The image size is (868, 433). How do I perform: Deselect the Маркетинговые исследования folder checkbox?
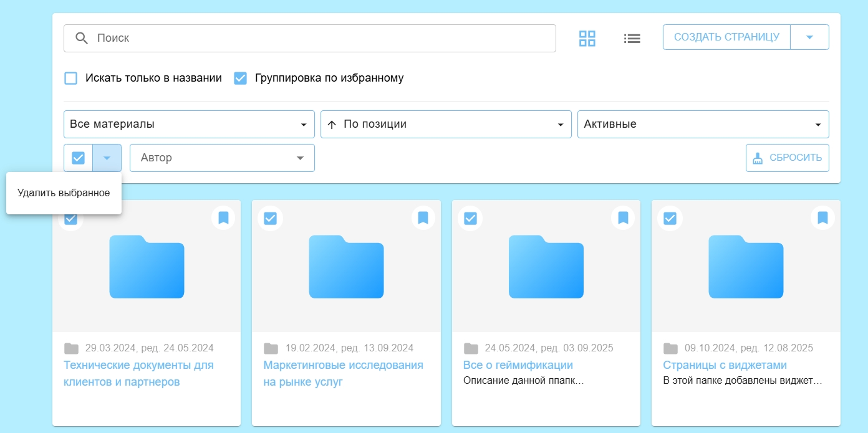[x=270, y=219]
